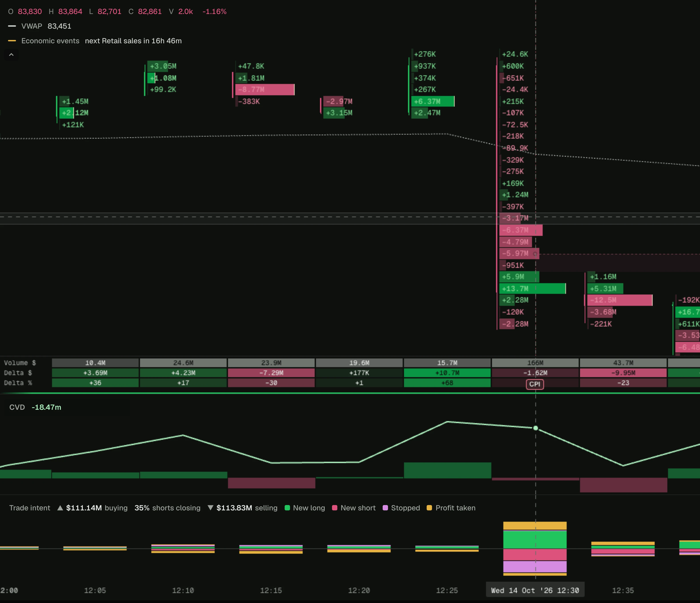Click the +5.31M footprint cell

click(x=605, y=289)
